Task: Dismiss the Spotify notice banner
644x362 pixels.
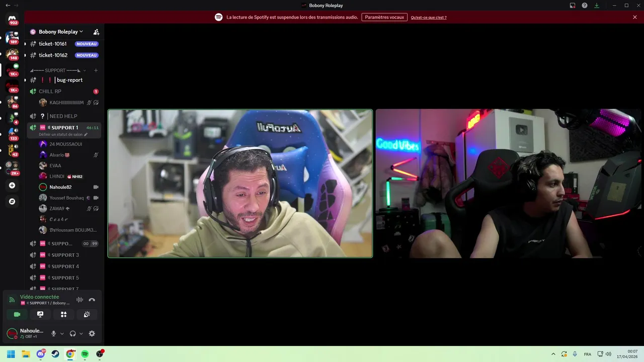Action: tap(635, 17)
